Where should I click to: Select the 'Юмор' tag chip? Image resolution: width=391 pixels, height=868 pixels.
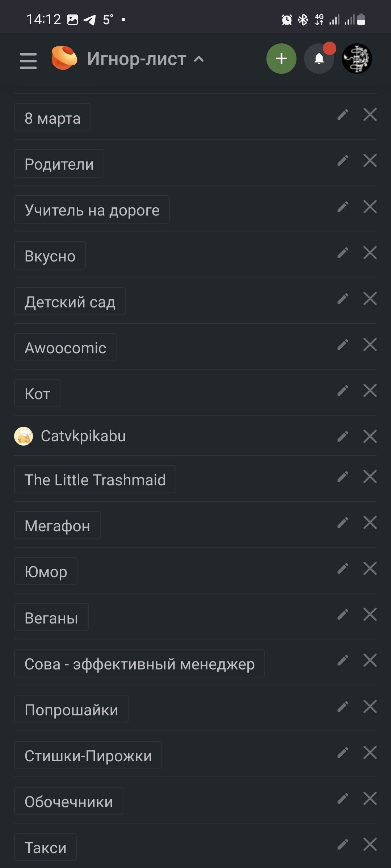pos(46,571)
